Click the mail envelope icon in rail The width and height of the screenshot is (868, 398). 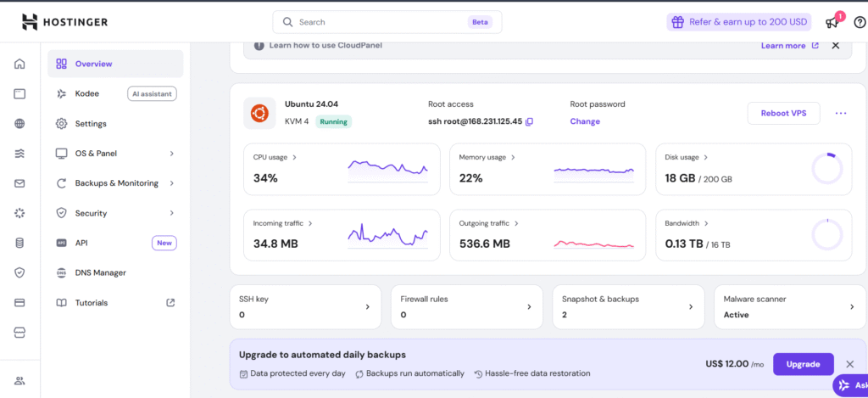19,183
